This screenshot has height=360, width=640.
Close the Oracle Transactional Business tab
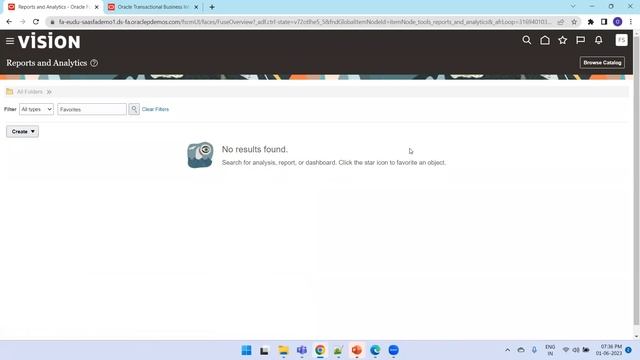tap(196, 7)
